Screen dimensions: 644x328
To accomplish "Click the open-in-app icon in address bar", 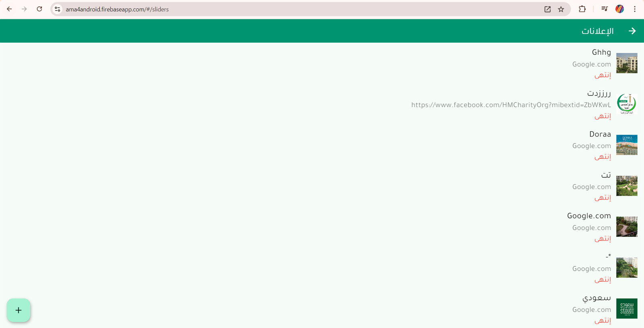I will (547, 9).
